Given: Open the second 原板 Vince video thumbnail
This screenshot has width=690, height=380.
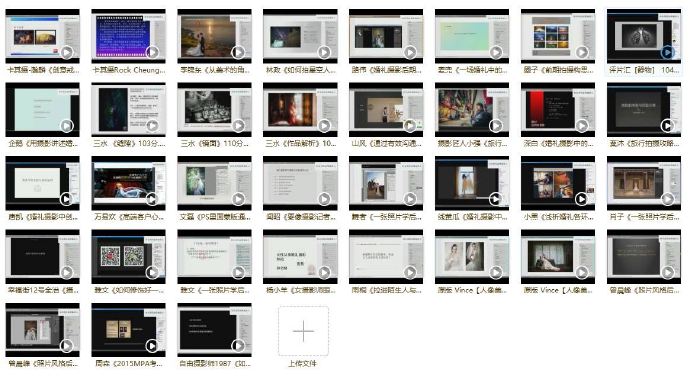Looking at the screenshot, I should click(558, 256).
